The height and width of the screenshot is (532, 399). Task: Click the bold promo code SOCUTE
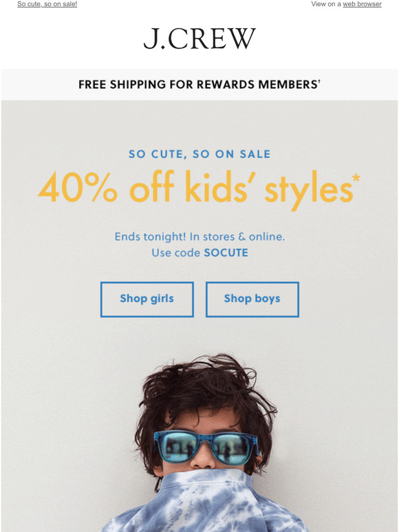[226, 253]
